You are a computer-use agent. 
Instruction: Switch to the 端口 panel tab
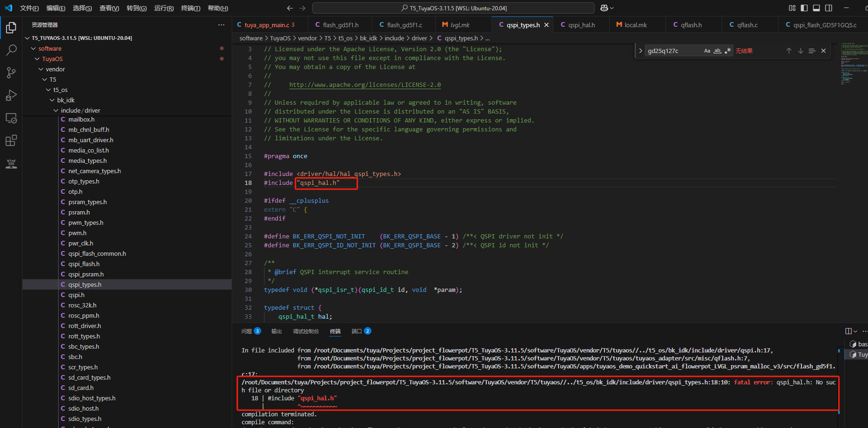(361, 331)
